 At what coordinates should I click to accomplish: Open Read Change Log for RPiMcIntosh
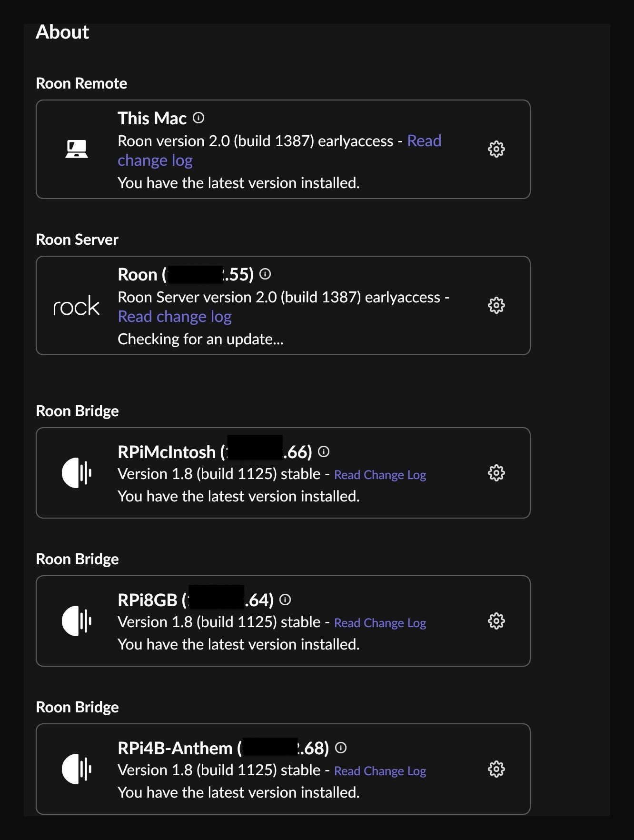(x=380, y=475)
